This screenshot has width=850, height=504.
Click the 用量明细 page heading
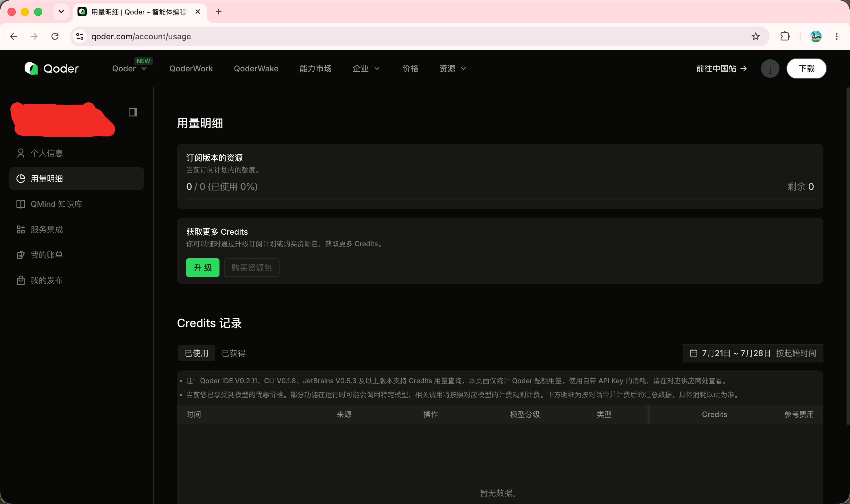coord(200,123)
